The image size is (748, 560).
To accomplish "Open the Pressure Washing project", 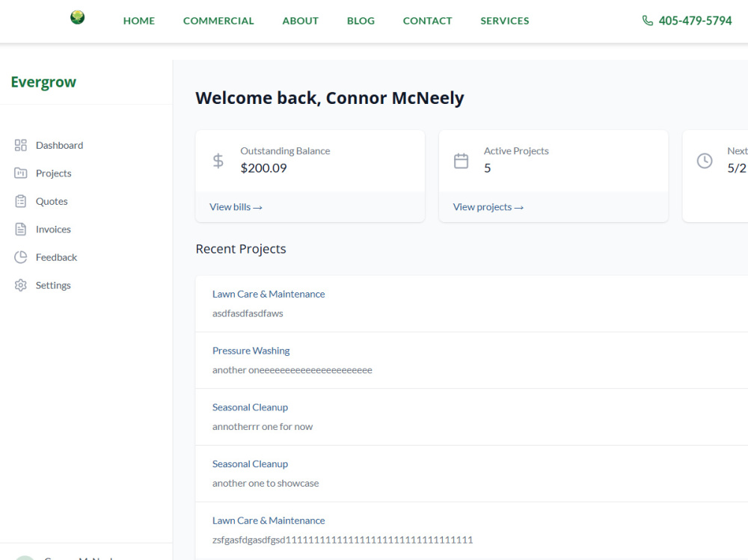I will click(251, 351).
